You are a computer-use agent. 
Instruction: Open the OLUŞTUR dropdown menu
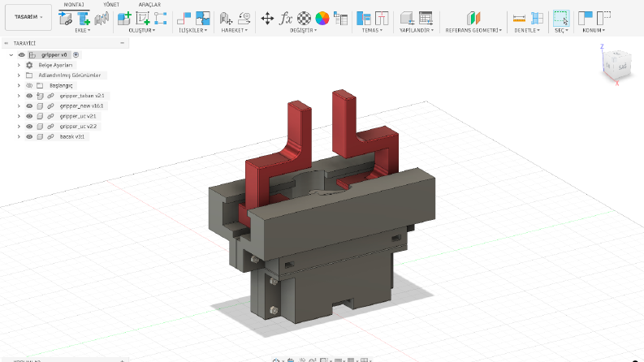pos(142,30)
